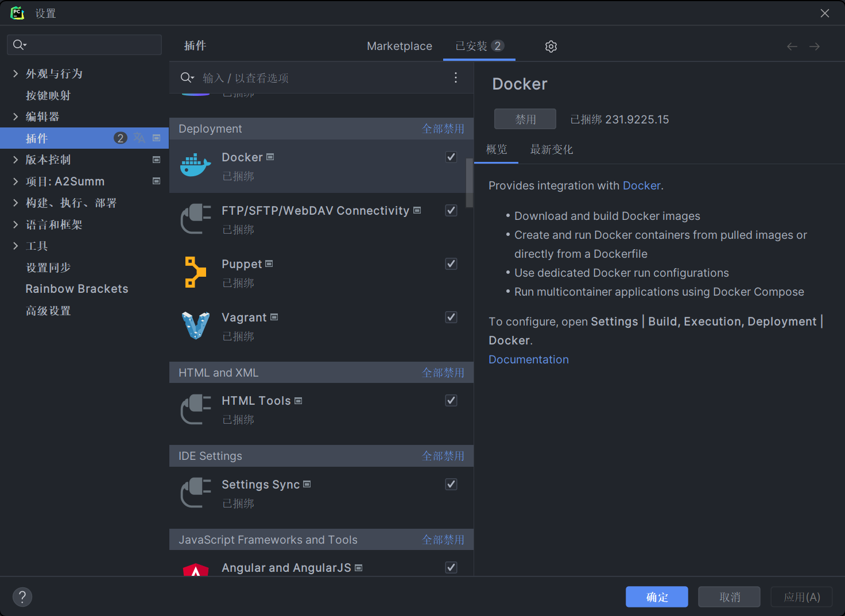Go forward with the right arrow

[815, 47]
